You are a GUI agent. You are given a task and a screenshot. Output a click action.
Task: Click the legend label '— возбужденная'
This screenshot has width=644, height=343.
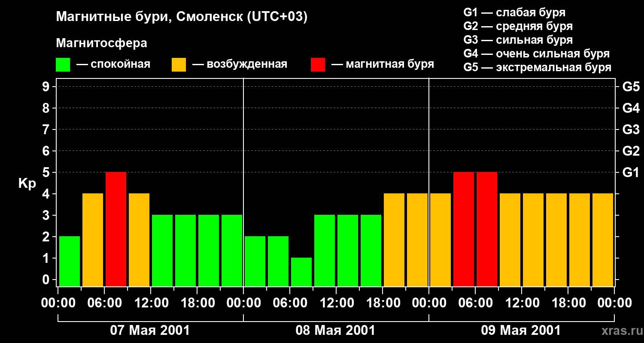click(x=240, y=64)
